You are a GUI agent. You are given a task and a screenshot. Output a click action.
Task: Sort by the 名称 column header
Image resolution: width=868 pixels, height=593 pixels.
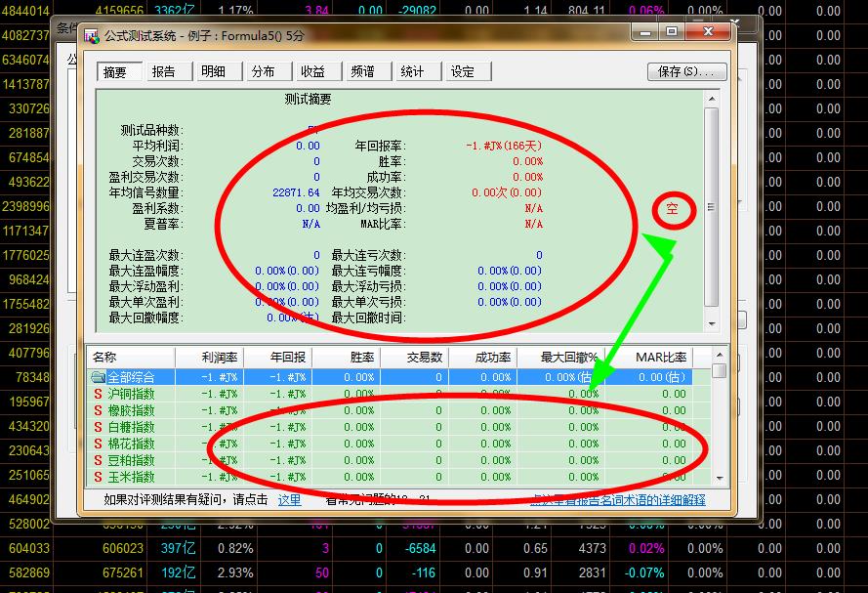pos(131,358)
